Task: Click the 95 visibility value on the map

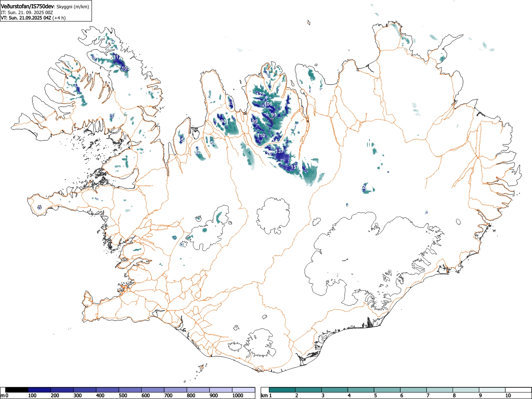Action: pyautogui.click(x=274, y=115)
